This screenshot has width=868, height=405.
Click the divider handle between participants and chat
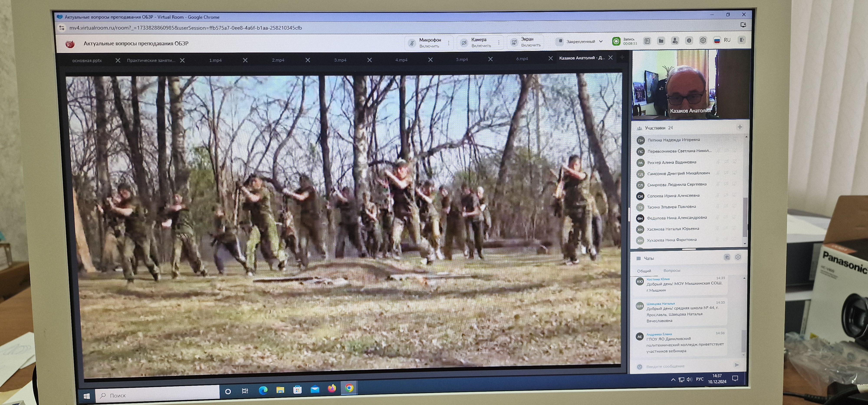[x=689, y=249]
